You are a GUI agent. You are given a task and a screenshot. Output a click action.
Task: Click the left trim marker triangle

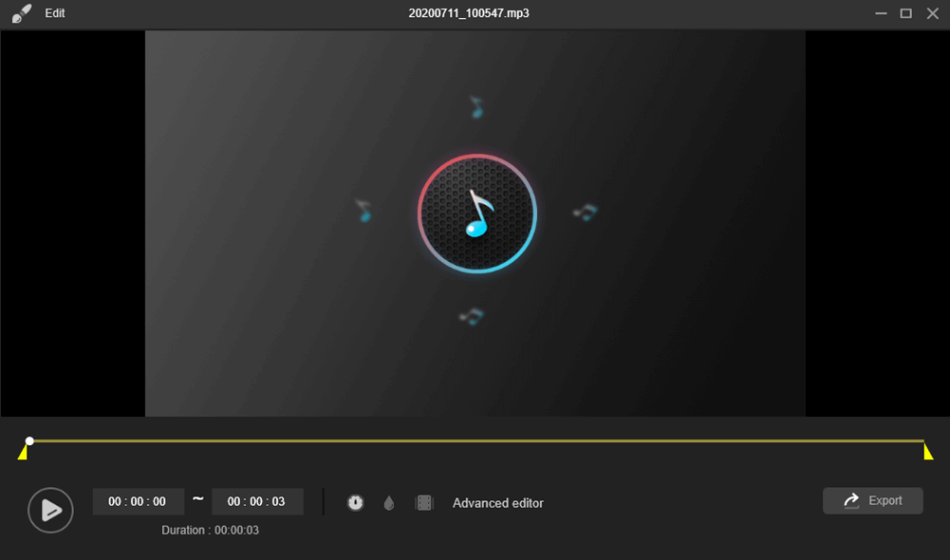(23, 454)
